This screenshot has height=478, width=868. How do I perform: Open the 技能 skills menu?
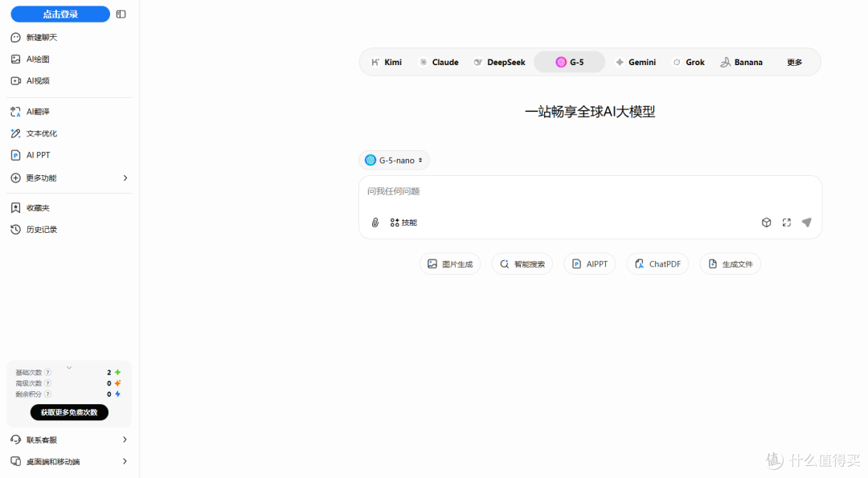click(x=403, y=223)
